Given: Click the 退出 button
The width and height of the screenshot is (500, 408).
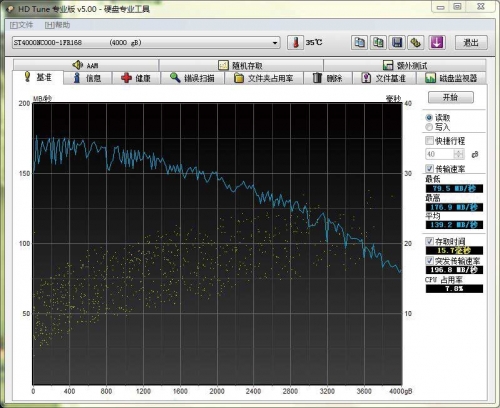Looking at the screenshot, I should tap(471, 43).
